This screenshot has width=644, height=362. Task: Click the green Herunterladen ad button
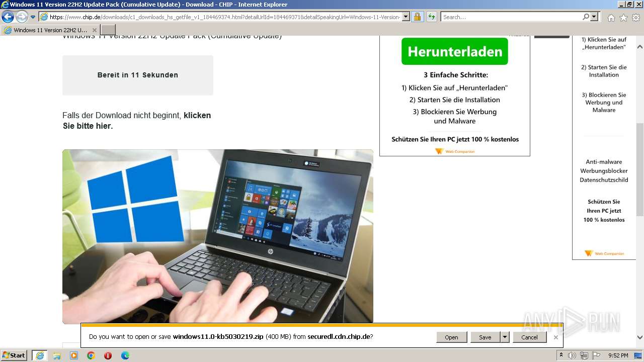[455, 51]
